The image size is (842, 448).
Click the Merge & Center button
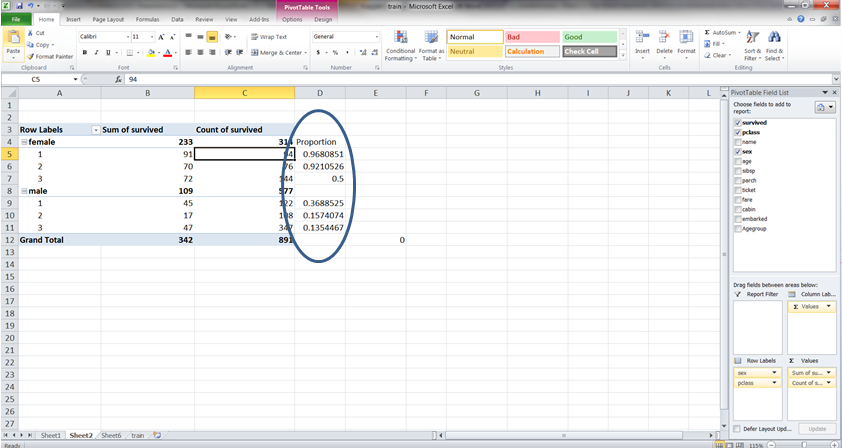click(x=273, y=52)
